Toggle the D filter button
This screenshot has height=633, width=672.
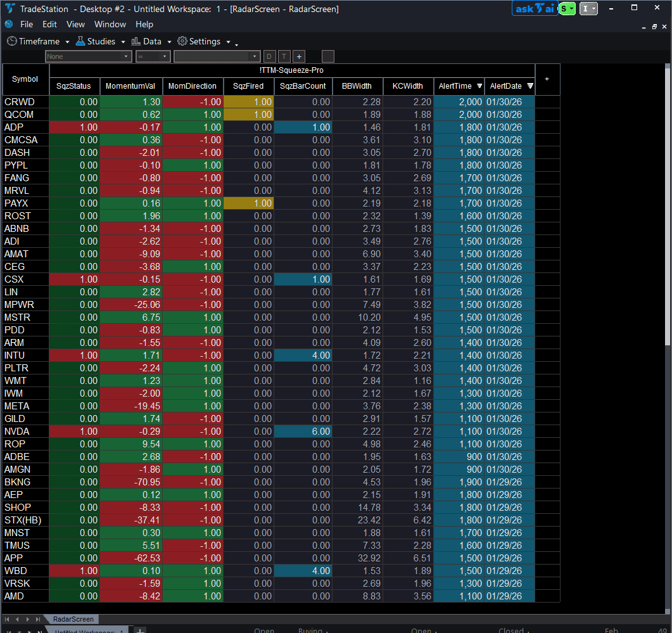(269, 56)
